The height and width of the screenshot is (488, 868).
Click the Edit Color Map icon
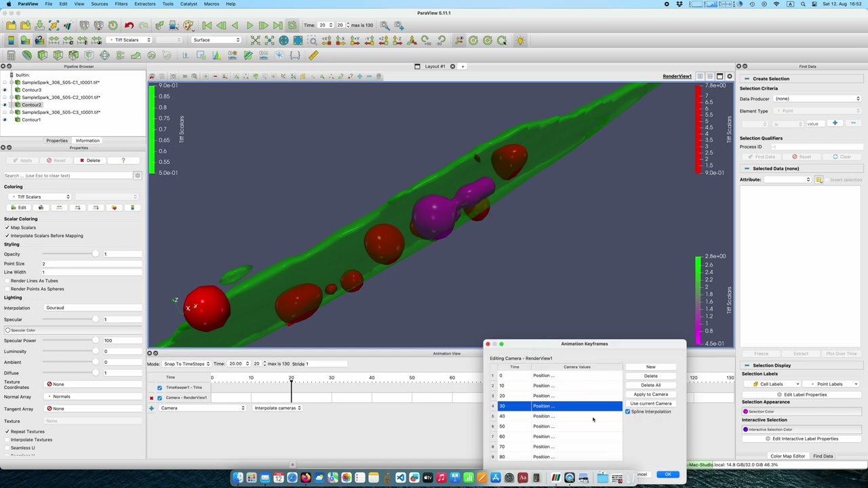tap(25, 40)
